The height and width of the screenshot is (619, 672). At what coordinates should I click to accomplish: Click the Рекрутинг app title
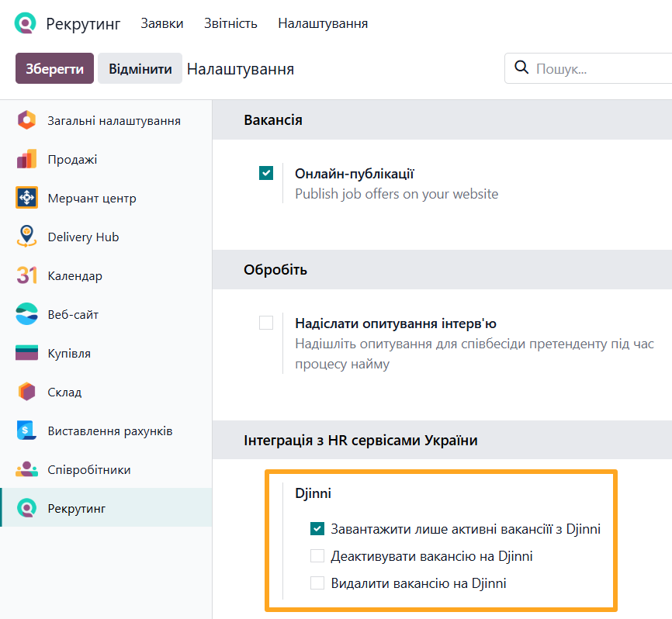tap(83, 23)
